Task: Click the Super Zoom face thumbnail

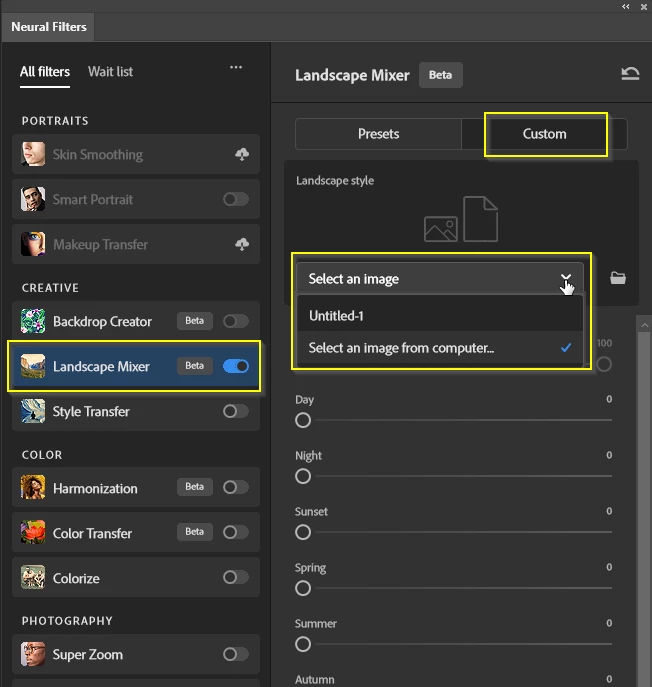Action: (33, 654)
